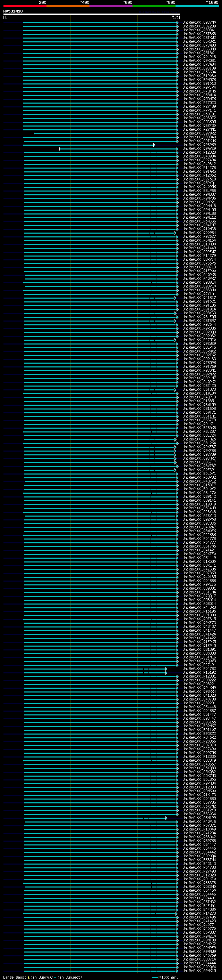Select hit label UniRef100_Q39142
This screenshot has width=222, height=980.
(199, 497)
